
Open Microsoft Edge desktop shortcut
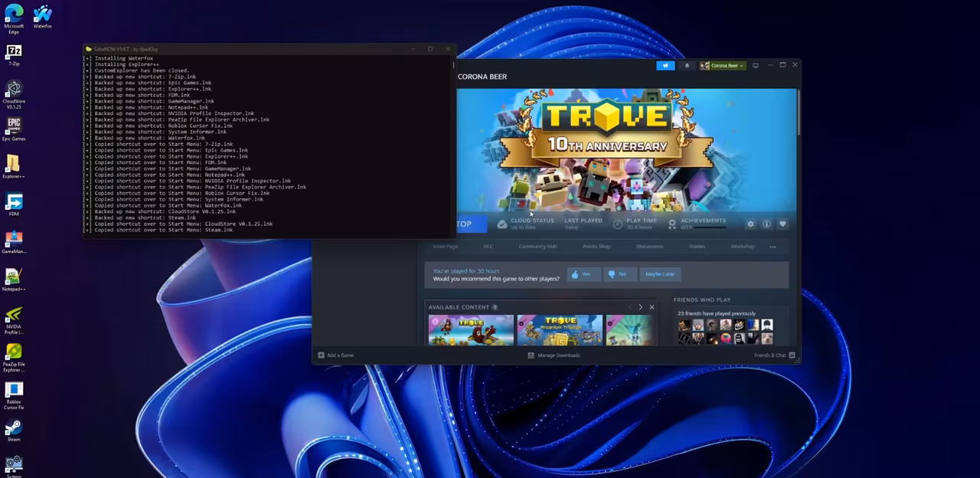pyautogui.click(x=14, y=18)
